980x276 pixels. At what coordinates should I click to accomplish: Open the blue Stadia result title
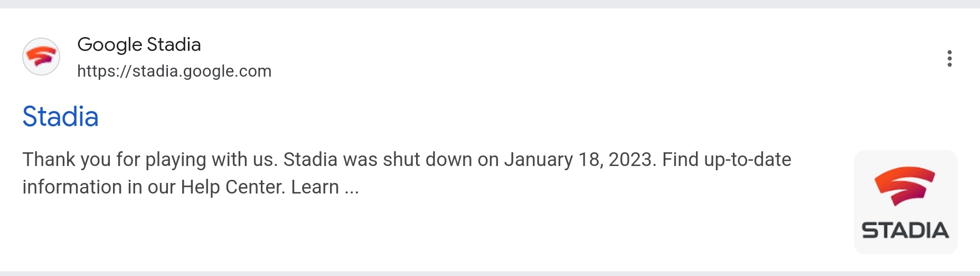tap(60, 116)
